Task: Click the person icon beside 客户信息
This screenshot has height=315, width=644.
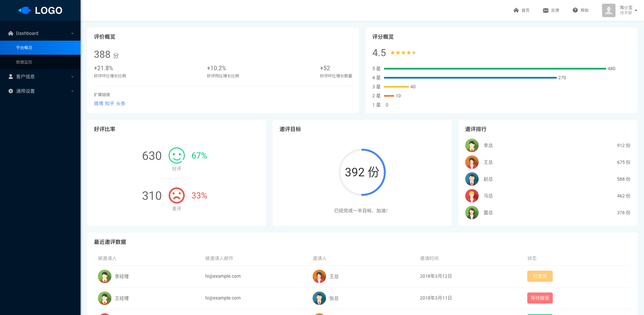Action: (11, 77)
